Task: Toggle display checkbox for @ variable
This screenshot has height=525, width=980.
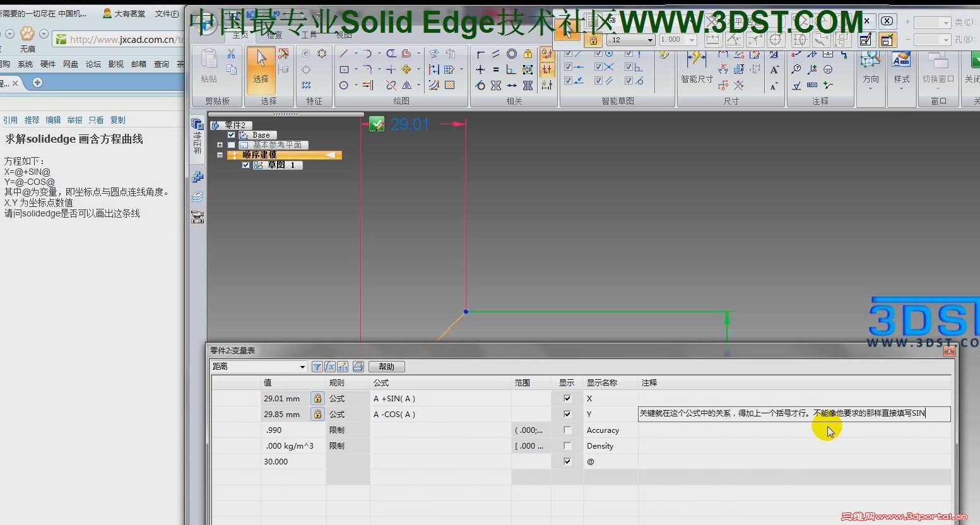Action: click(x=567, y=461)
